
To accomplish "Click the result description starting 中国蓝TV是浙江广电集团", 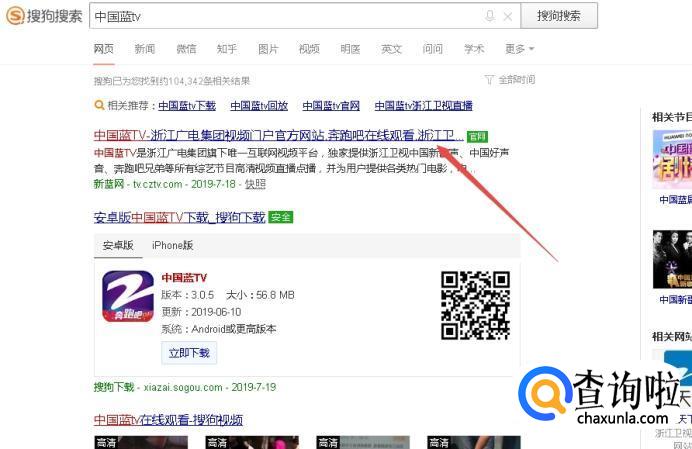I will pyautogui.click(x=301, y=161).
